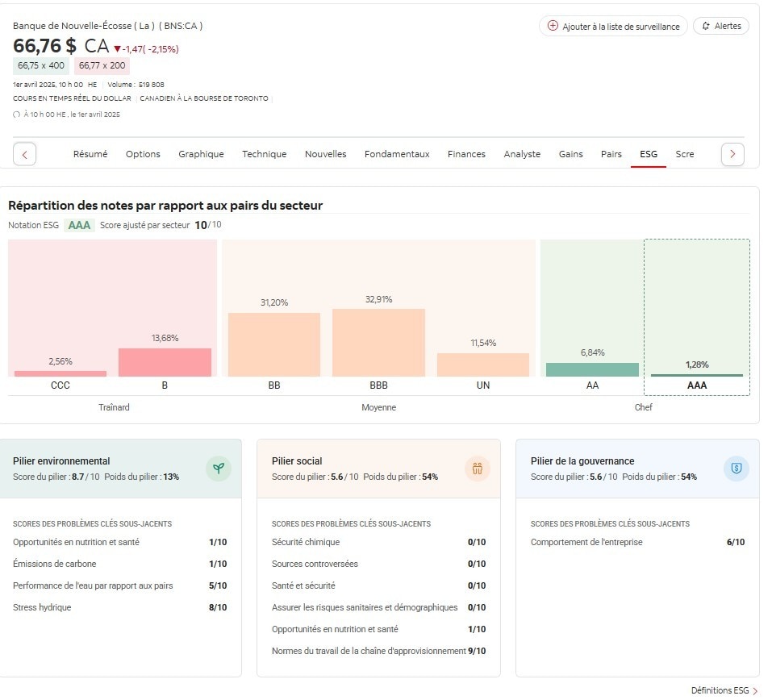Viewport: 772px width, 700px height.
Task: Click the Banque de Nouvelle-Écosse company name
Action: coord(107,26)
